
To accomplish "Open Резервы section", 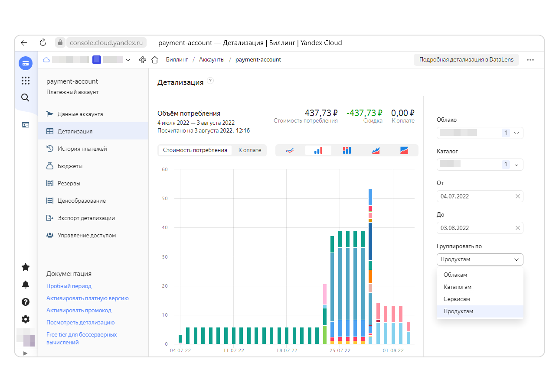I will pos(93,183).
